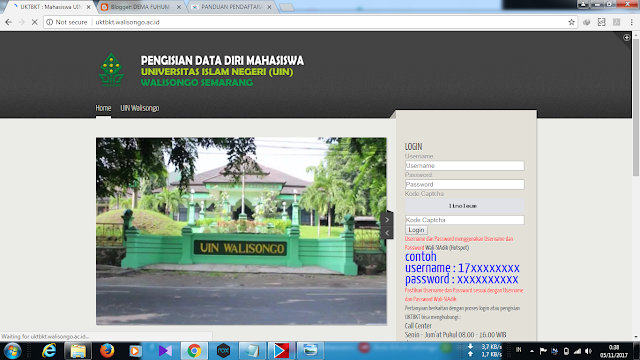This screenshot has width=640, height=360.
Task: Switch to the Blogger DEMA FUHUM tab
Action: pyautogui.click(x=140, y=7)
